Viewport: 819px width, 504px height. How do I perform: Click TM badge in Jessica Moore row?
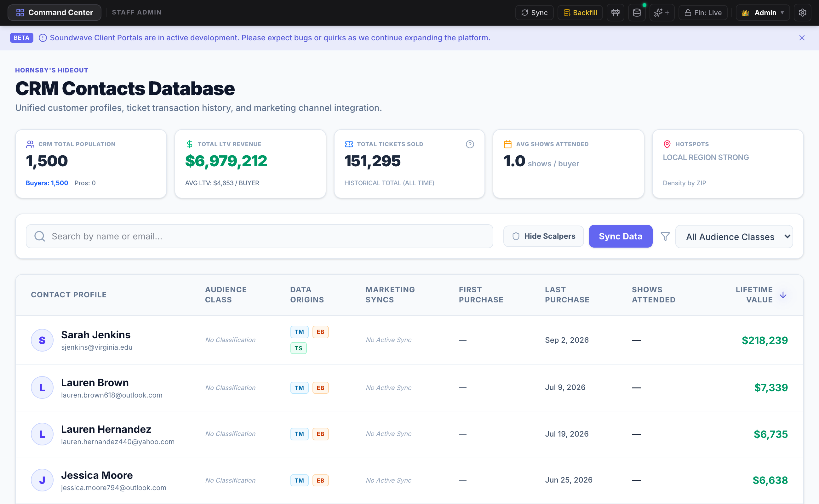[299, 481]
